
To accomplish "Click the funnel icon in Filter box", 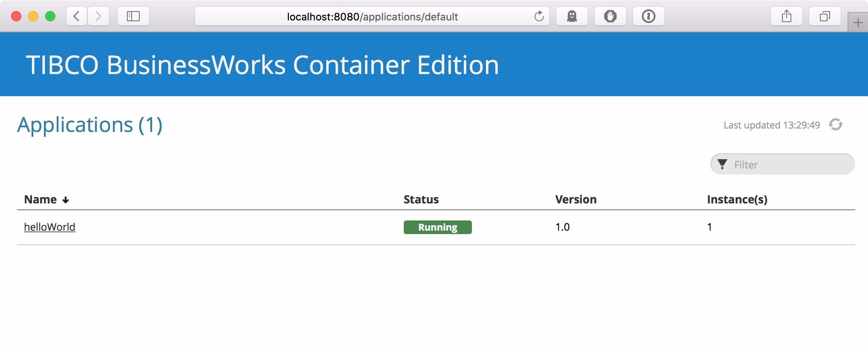I will coord(722,164).
